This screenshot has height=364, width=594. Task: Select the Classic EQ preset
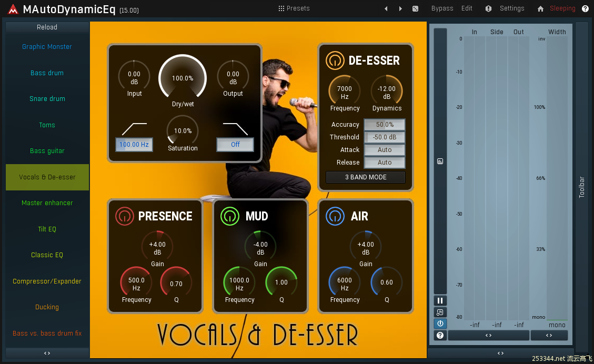point(47,255)
